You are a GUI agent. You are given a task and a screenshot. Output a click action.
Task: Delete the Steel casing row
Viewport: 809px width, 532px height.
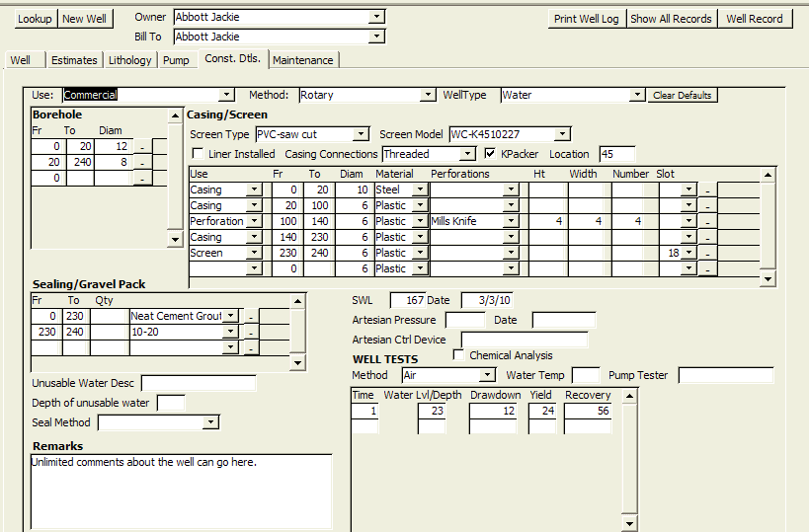[x=707, y=190]
